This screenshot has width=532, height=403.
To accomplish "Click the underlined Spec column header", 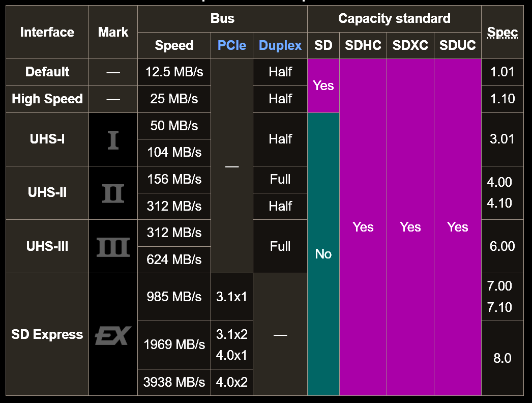I will 502,32.
